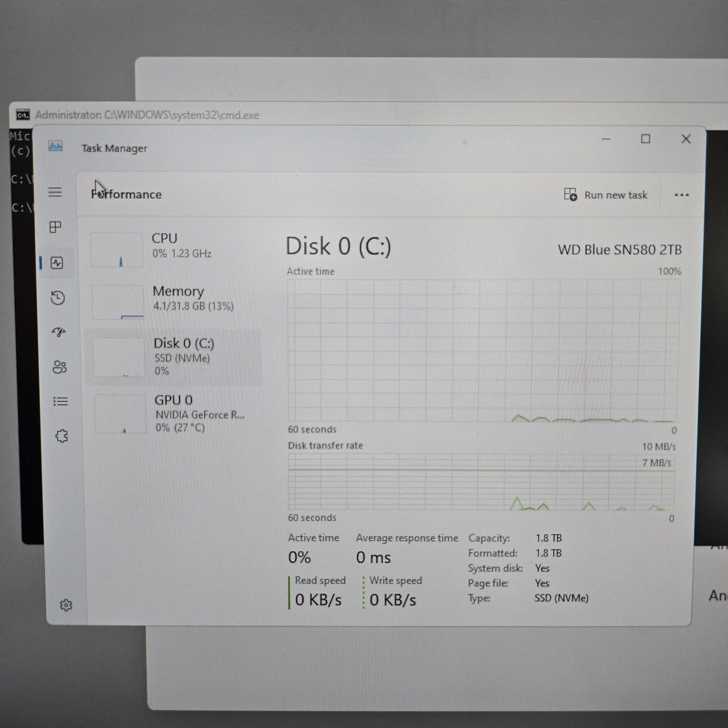Click the Task Manager title bar icon
The image size is (728, 728).
pyautogui.click(x=56, y=147)
